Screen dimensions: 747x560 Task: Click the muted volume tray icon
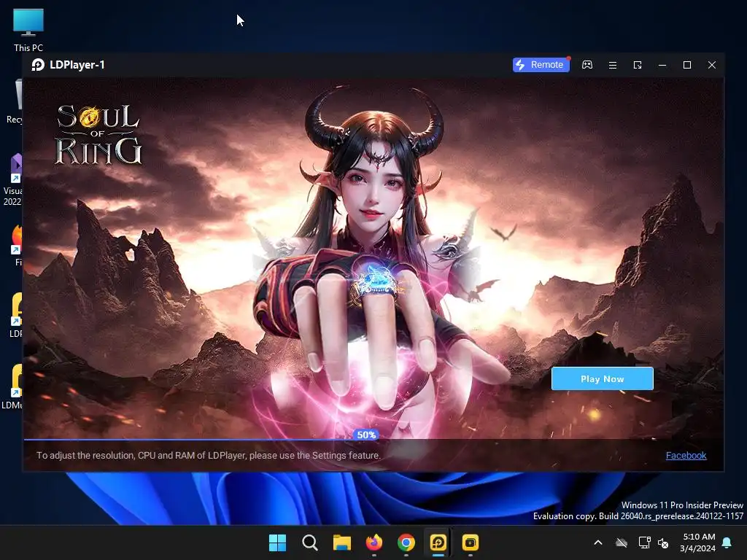pos(662,542)
